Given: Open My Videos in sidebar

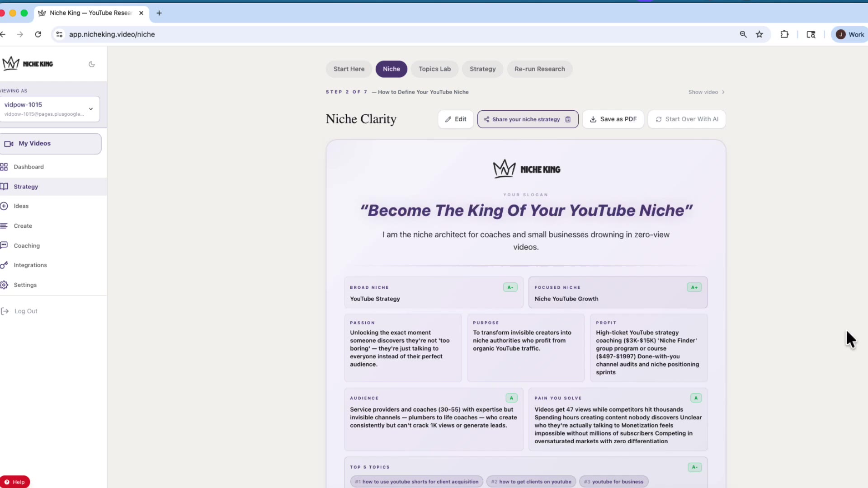Looking at the screenshot, I should [x=50, y=144].
